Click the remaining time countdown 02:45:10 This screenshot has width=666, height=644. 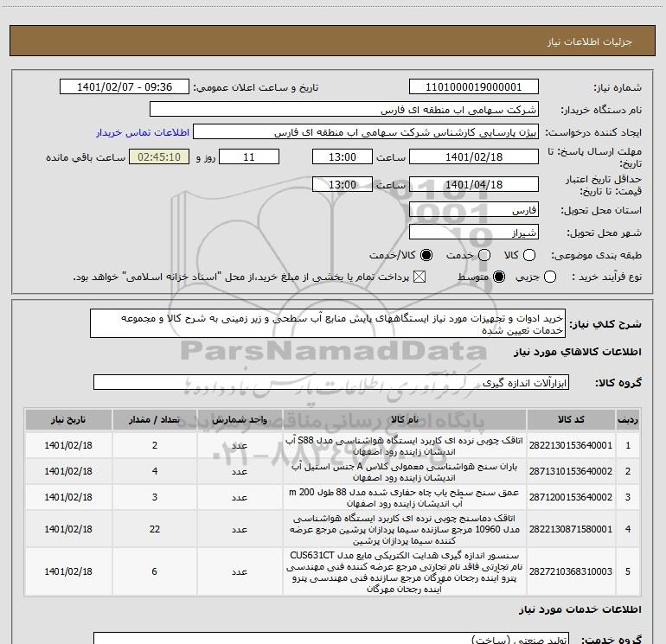pyautogui.click(x=159, y=156)
